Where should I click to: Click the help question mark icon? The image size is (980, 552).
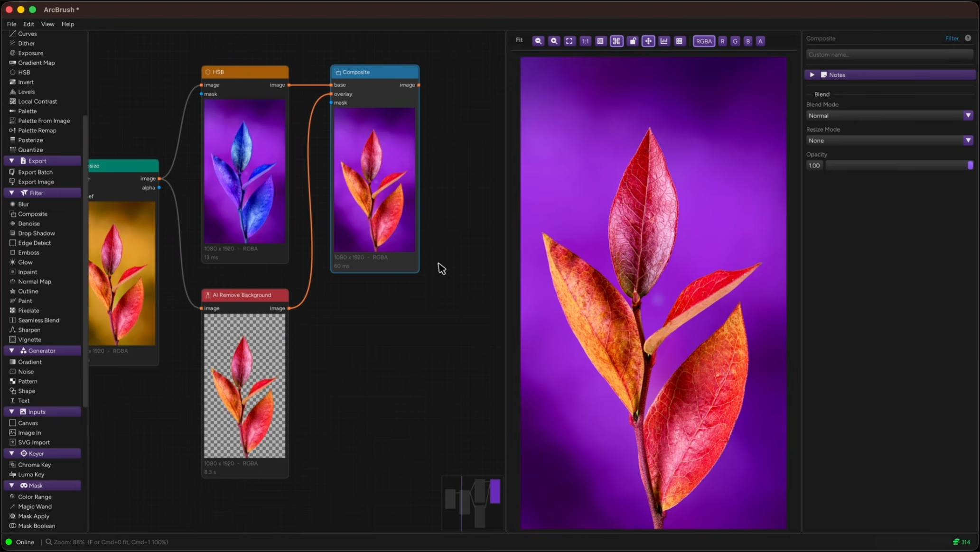pos(968,38)
